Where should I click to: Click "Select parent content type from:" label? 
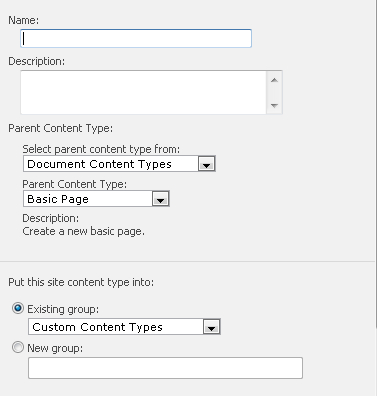(101, 149)
